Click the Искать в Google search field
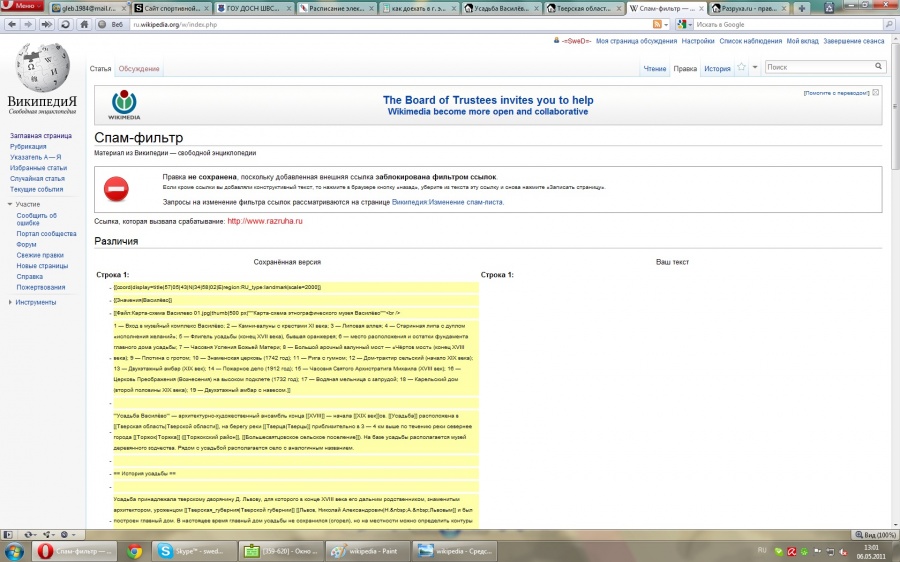The height and width of the screenshot is (562, 900). tap(789, 25)
